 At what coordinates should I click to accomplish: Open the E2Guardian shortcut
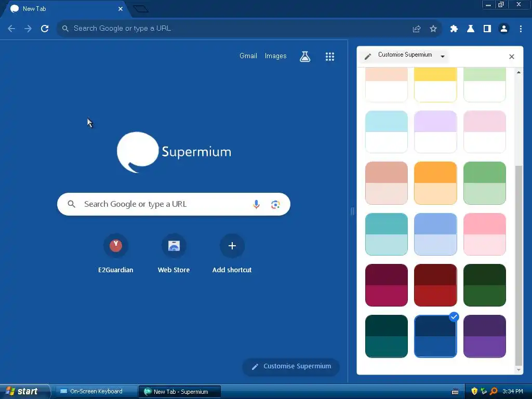116,254
